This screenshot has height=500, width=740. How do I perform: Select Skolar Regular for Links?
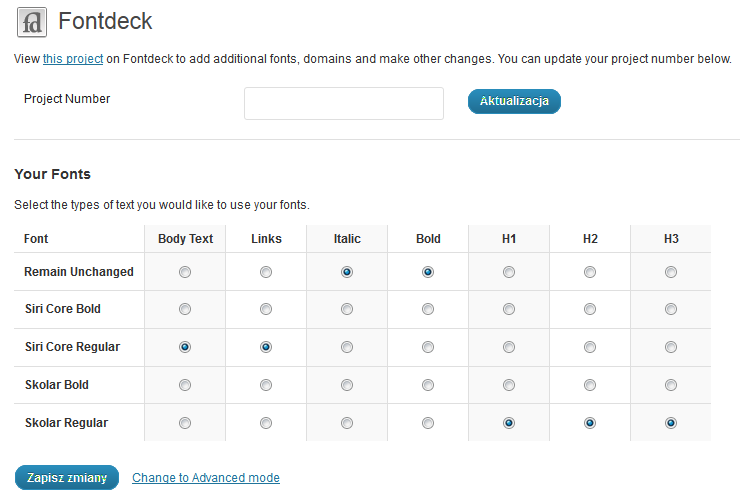tap(266, 423)
